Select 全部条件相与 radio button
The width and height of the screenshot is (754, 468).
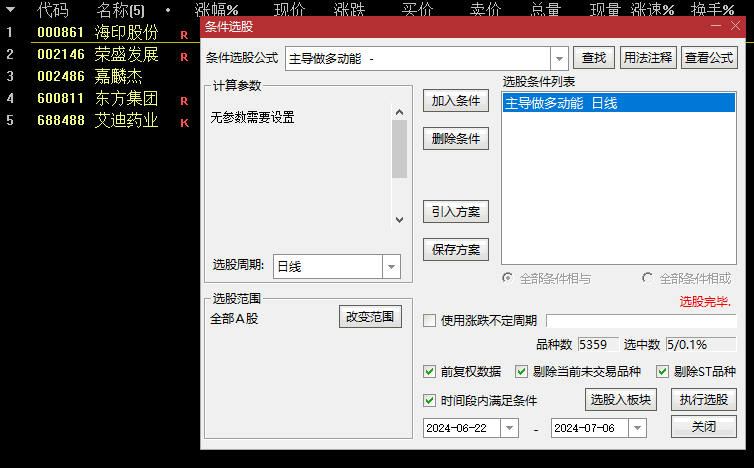coord(507,278)
